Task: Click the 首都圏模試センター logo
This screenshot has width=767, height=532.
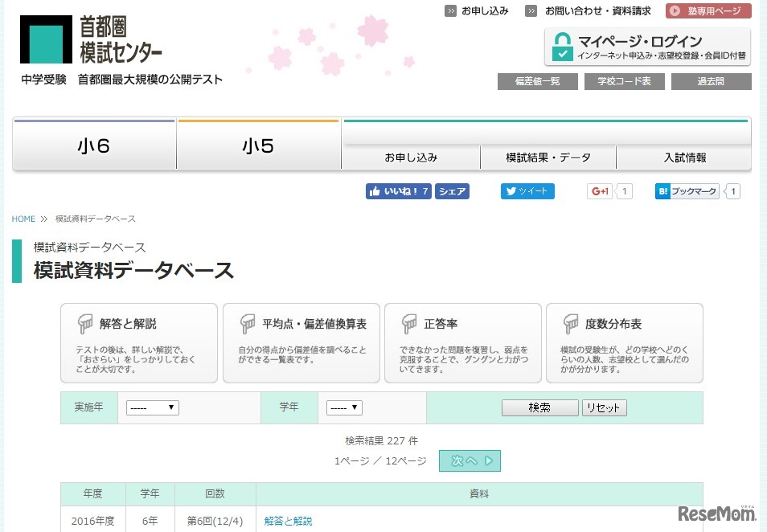Action: 91,39
